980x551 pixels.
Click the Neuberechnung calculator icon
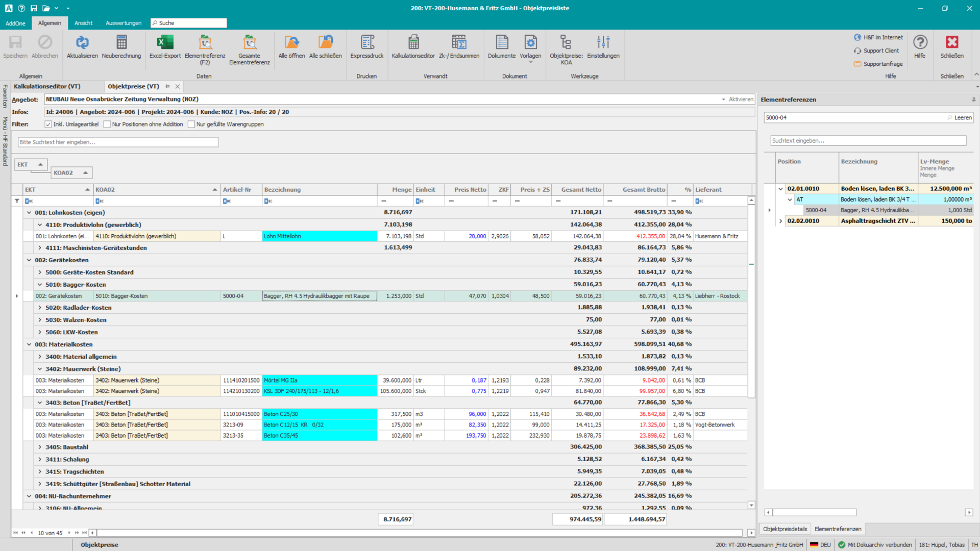(121, 43)
